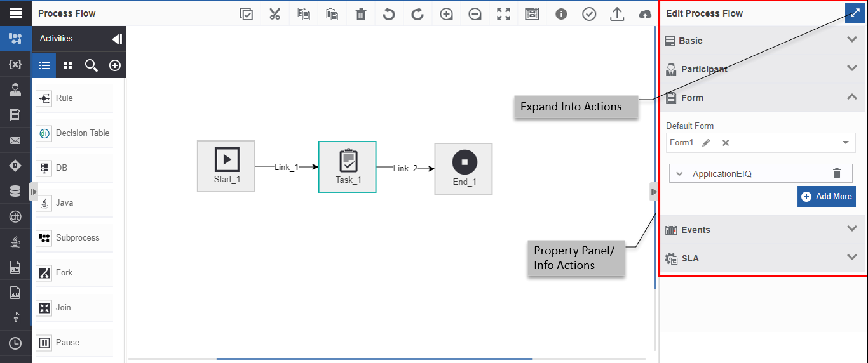The width and height of the screenshot is (868, 363).
Task: Select the Task_1 node on canvas
Action: pos(347,167)
